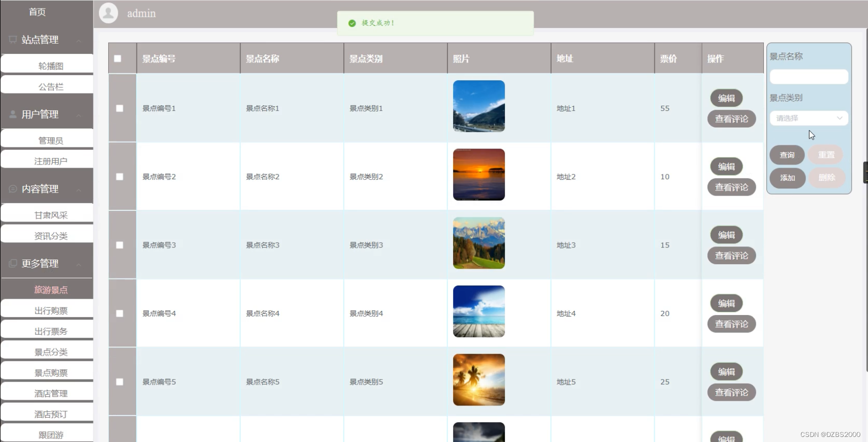The image size is (868, 442).
Task: Check the box for row 景点编号4
Action: click(x=120, y=313)
